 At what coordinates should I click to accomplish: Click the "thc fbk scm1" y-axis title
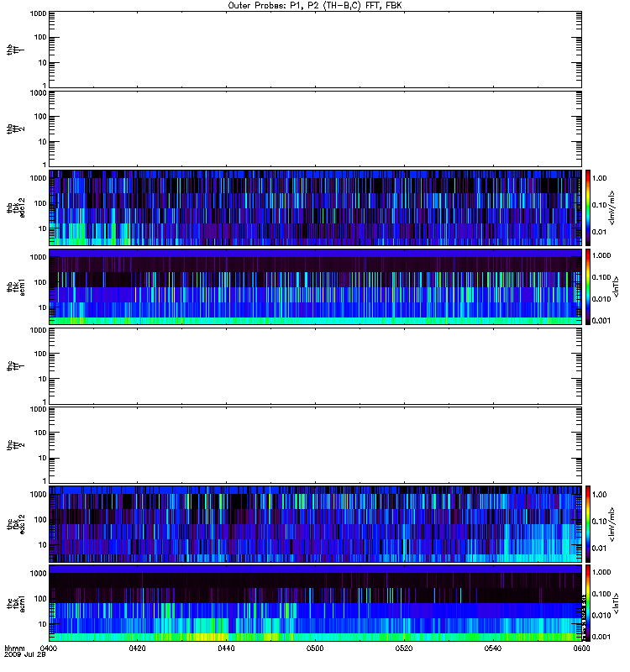16,603
